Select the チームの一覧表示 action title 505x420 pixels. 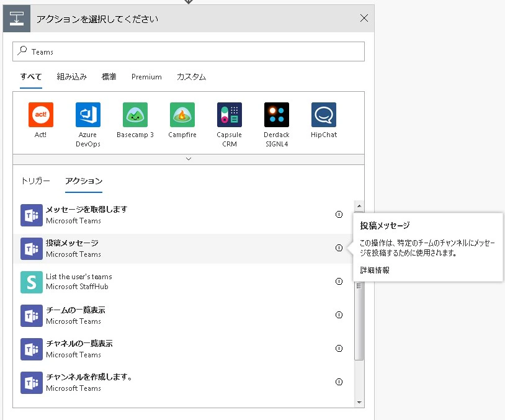click(75, 310)
